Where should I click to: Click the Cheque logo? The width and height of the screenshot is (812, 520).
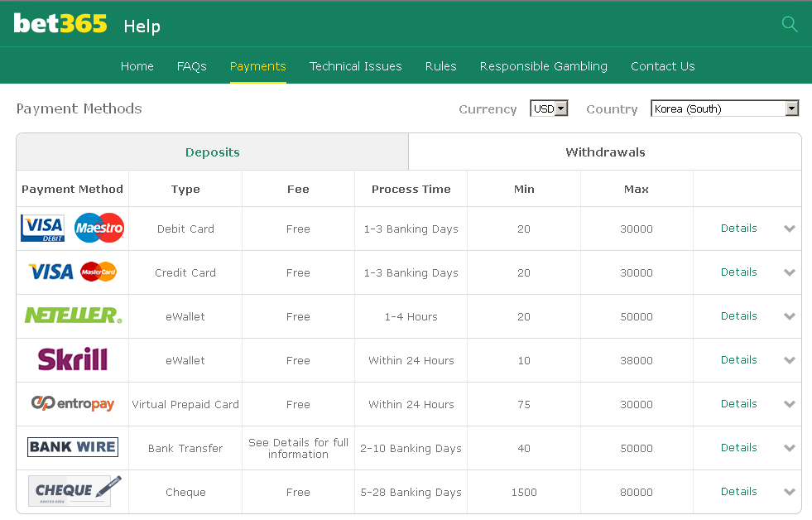74,490
